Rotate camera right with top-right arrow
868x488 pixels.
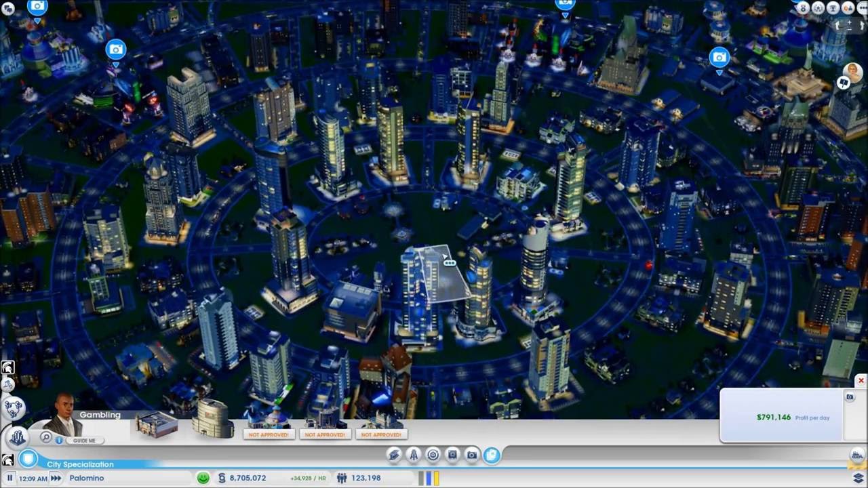pyautogui.click(x=861, y=25)
